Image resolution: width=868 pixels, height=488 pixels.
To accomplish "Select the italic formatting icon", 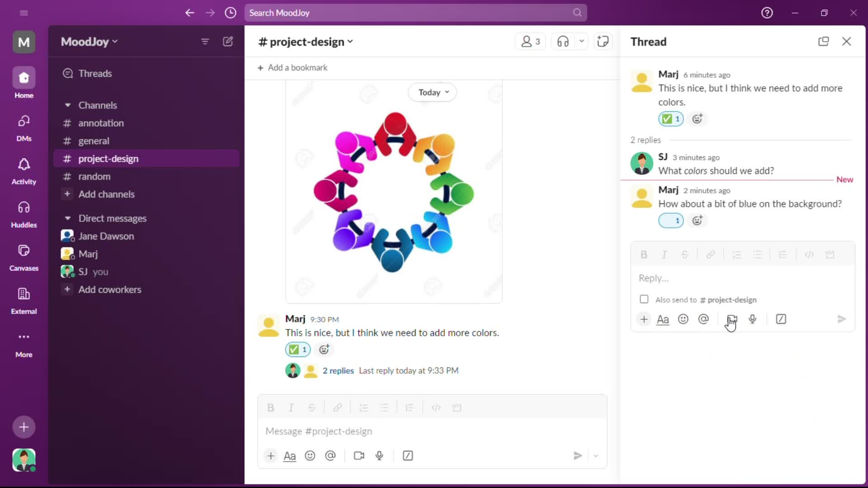I will [292, 408].
